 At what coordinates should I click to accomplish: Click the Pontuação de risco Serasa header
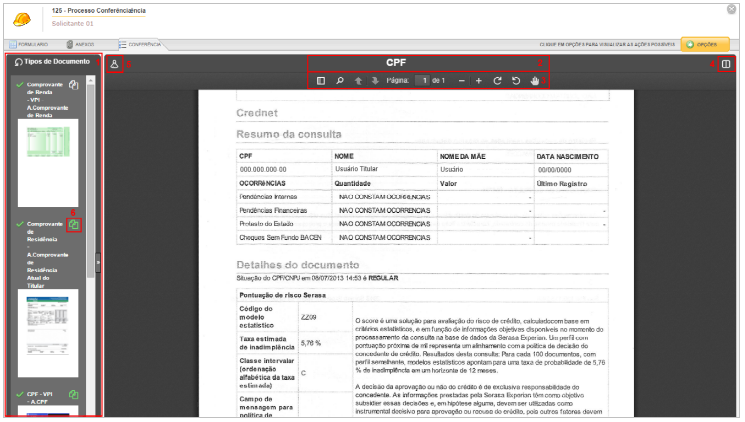[x=283, y=295]
